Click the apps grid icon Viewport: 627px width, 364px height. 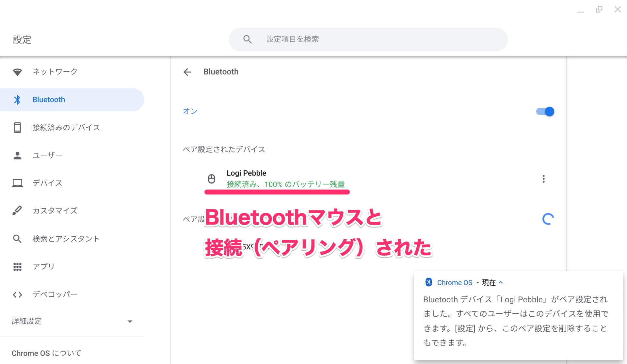[17, 266]
